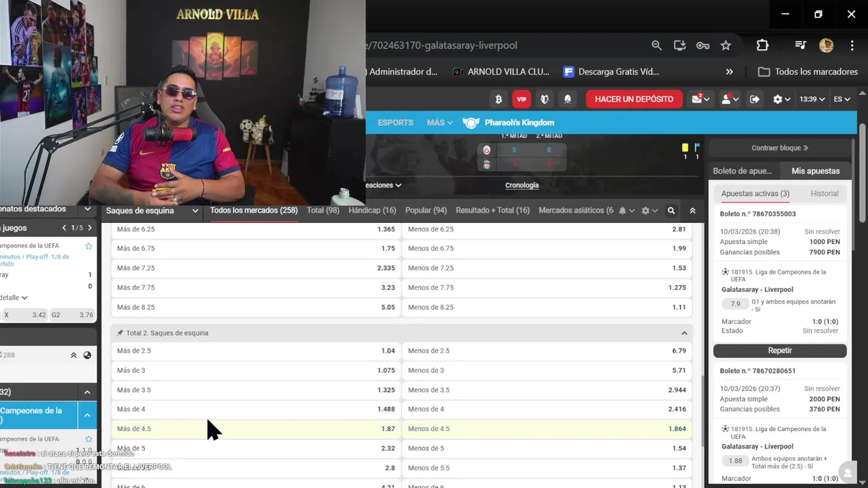This screenshot has height=488, width=868.
Task: Open the ESPORTS menu item
Action: click(x=395, y=123)
